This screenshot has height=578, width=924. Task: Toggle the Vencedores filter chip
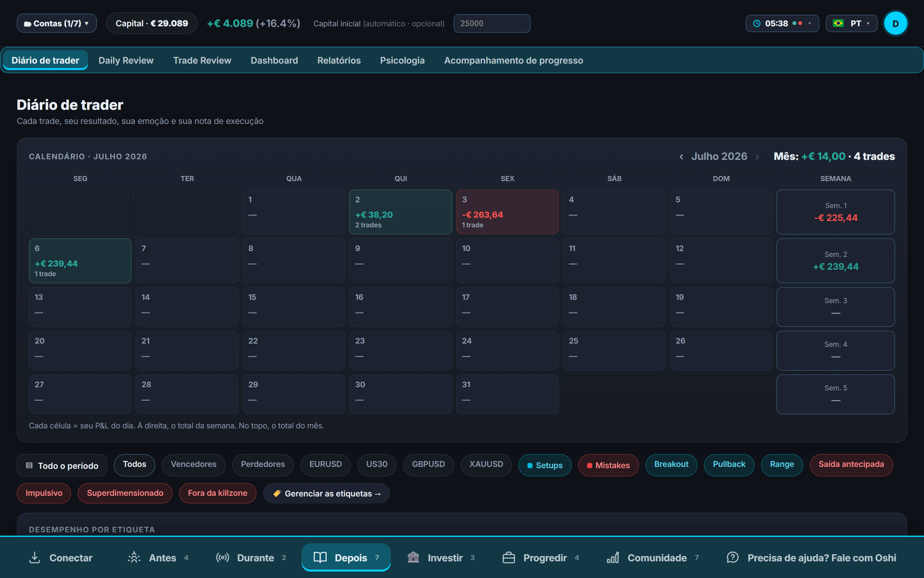[x=193, y=465]
